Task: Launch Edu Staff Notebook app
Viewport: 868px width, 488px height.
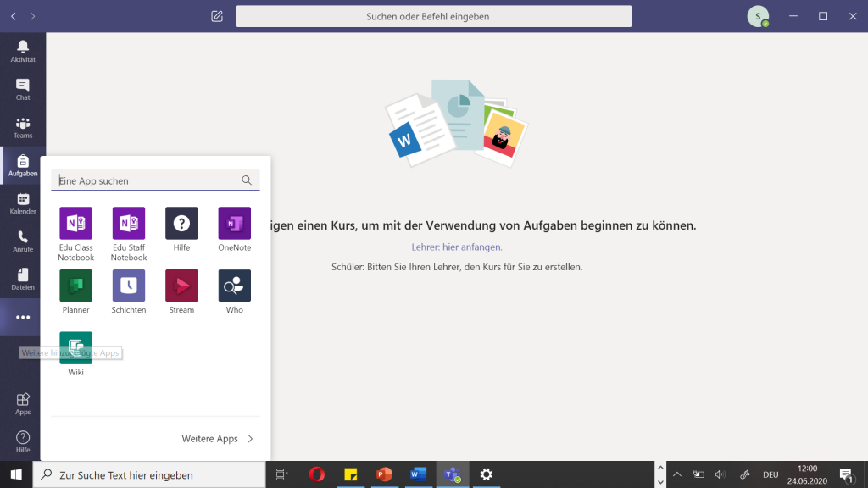Action: 129,234
